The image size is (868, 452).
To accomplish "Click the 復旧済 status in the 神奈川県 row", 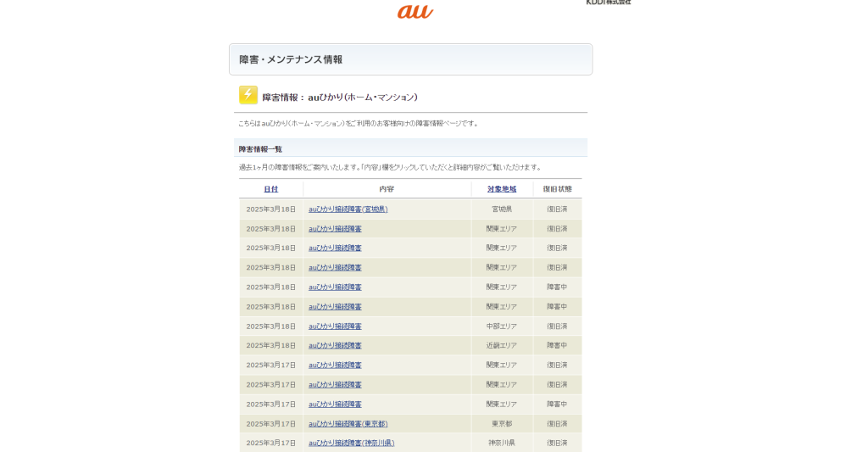I will [557, 444].
